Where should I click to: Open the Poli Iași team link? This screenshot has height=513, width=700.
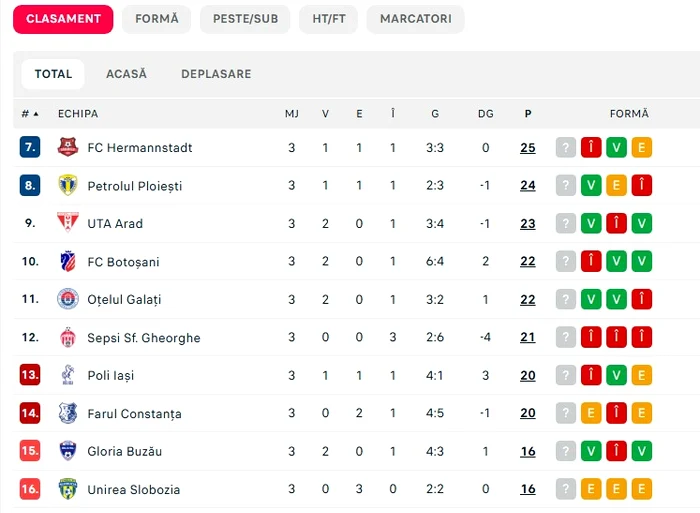pos(110,376)
